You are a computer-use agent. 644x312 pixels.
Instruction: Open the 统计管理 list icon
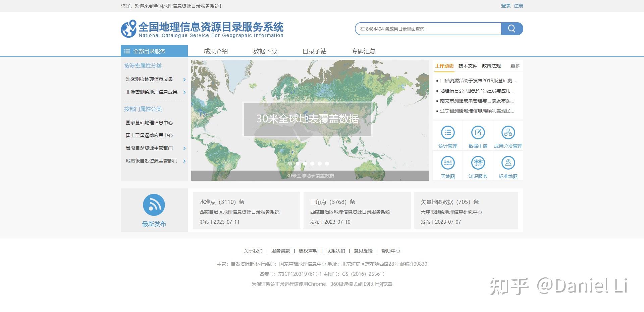[448, 132]
